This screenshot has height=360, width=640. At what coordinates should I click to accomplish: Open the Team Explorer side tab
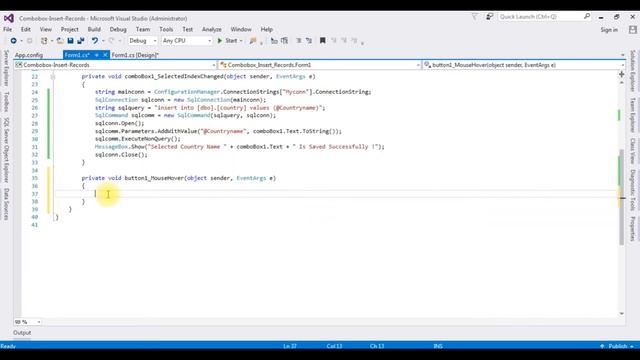click(x=633, y=115)
